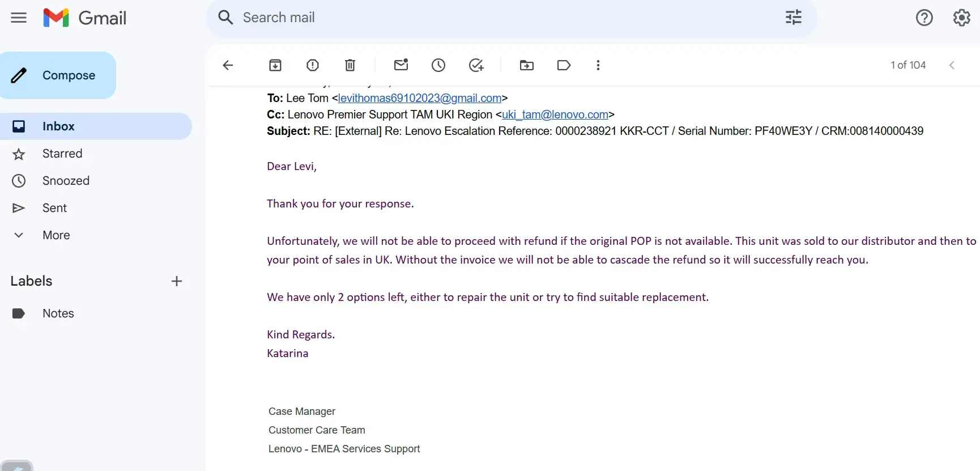Add this email to Tasks
The width and height of the screenshot is (980, 471).
(x=476, y=65)
